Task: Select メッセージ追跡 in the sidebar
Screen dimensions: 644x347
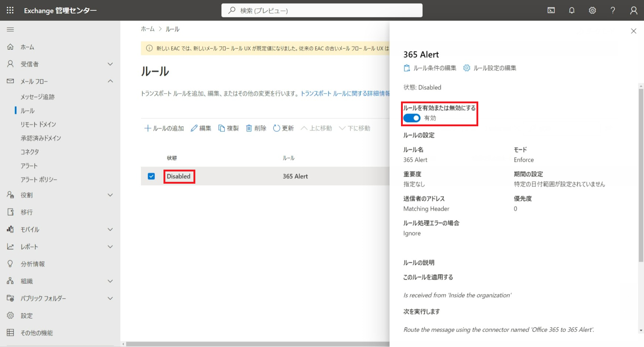Action: 37,97
